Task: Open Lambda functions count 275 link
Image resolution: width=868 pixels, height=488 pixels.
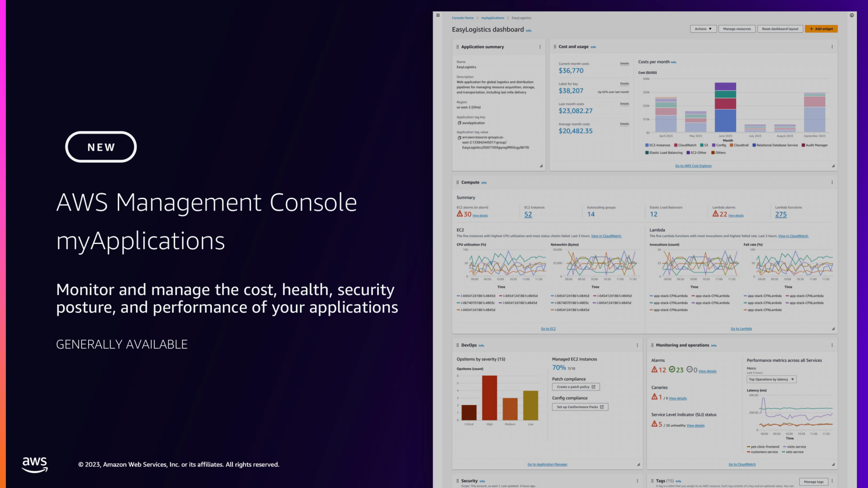Action: pyautogui.click(x=780, y=214)
